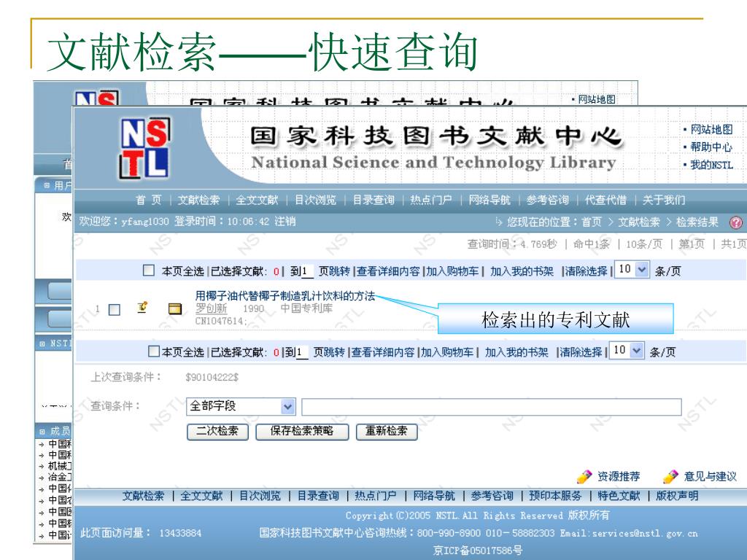The image size is (747, 560).
Task: Click the yellow folder icon beside result 1
Action: pos(175,309)
